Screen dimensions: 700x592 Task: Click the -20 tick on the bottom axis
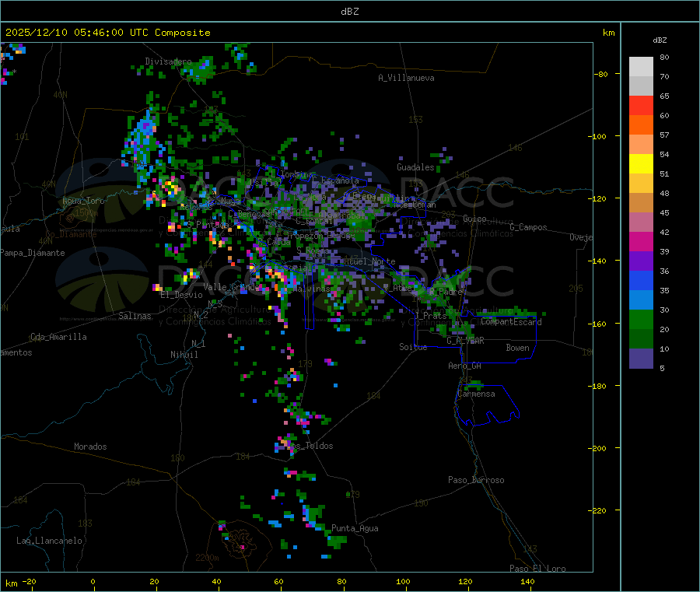30,581
